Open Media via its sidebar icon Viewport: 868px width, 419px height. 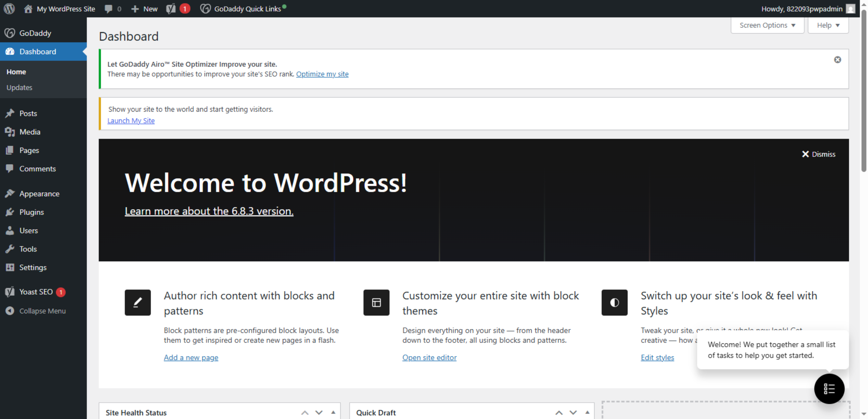coord(10,132)
